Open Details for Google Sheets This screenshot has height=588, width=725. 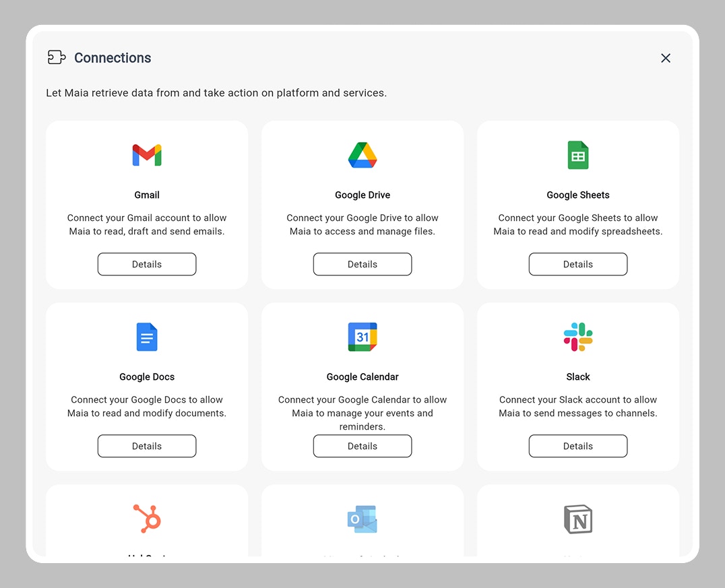pos(578,264)
